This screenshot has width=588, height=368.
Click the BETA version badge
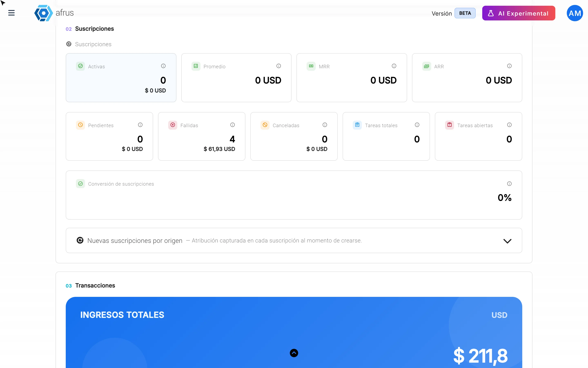[465, 13]
